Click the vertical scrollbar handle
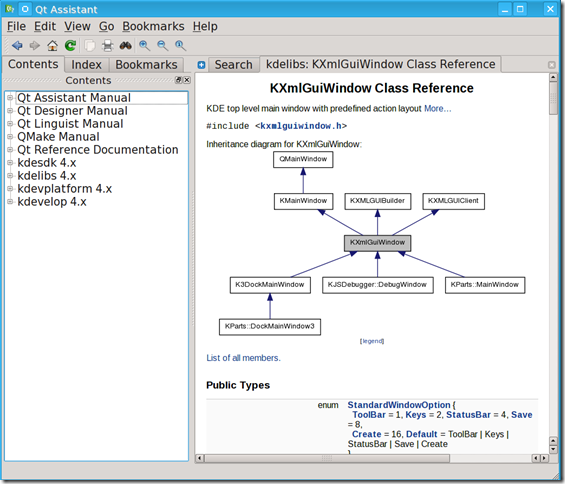Screen dimensions: 565x484 click(x=553, y=98)
